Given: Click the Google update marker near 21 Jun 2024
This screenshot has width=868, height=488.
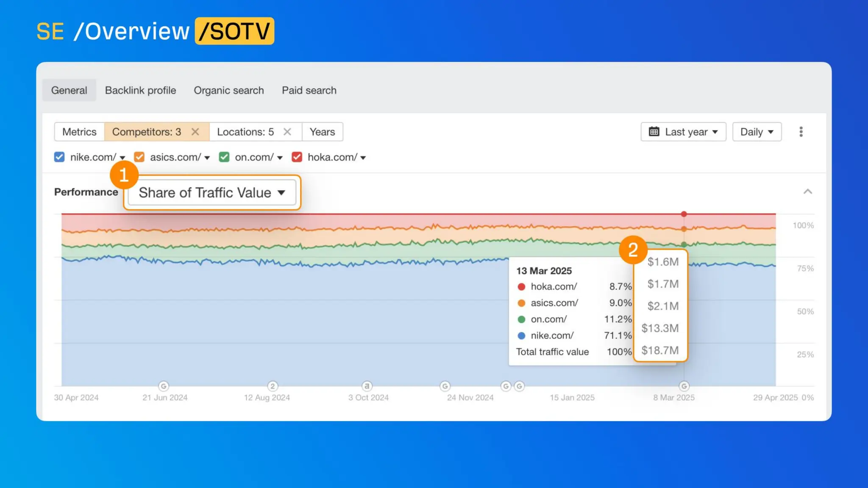Looking at the screenshot, I should click(x=164, y=386).
